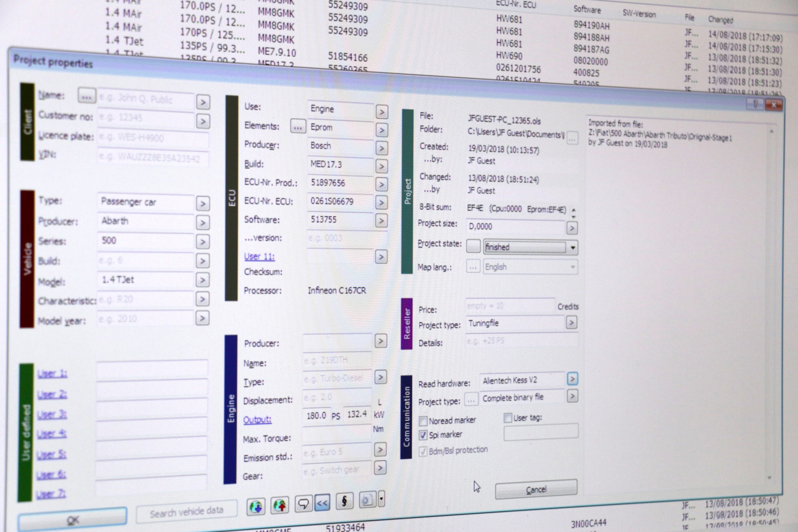Open the Map lang. dropdown set to English
The width and height of the screenshot is (798, 532).
[x=573, y=266]
